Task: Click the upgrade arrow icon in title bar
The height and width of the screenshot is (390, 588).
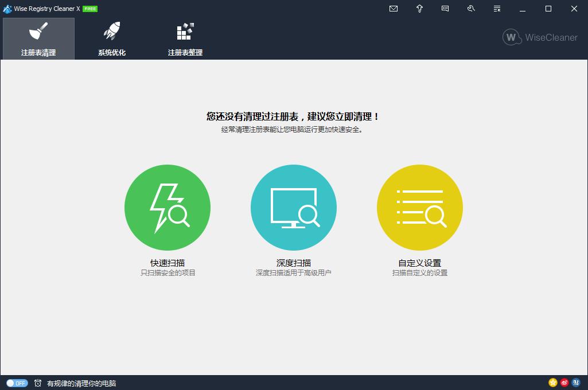Action: pyautogui.click(x=419, y=9)
